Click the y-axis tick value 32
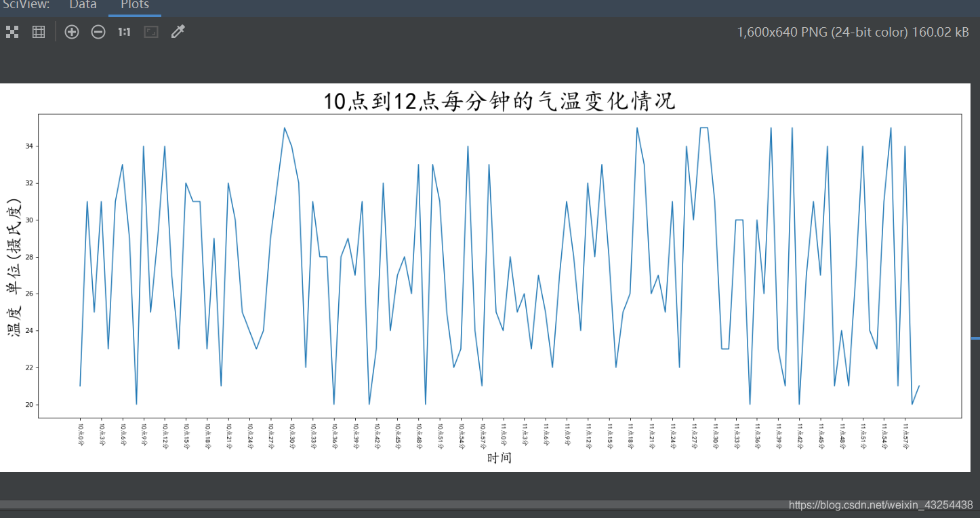Image resolution: width=980 pixels, height=518 pixels. point(30,183)
